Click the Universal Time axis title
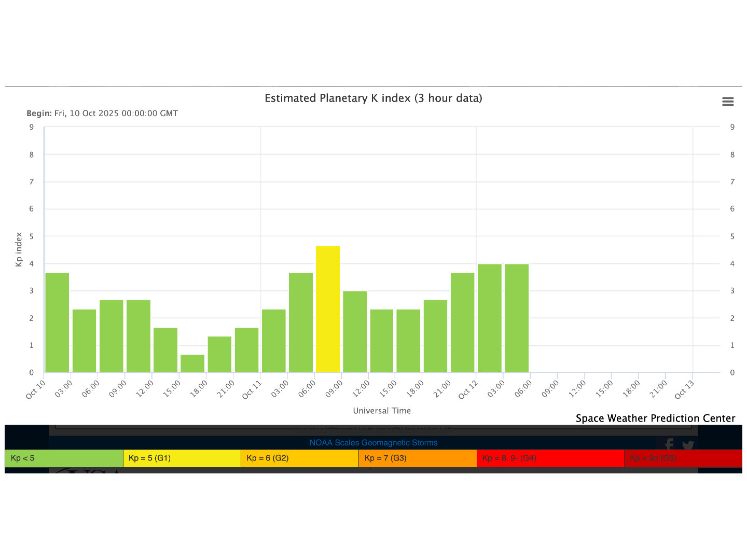The height and width of the screenshot is (560, 747). coord(382,411)
